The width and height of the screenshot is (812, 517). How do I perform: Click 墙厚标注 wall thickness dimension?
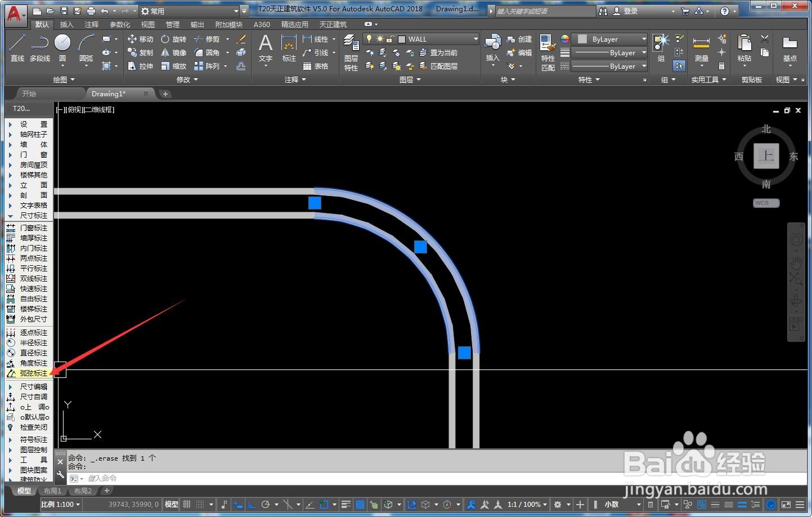pos(33,238)
